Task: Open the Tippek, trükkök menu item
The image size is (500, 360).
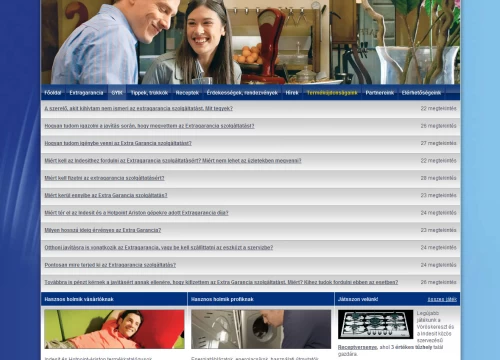Action: click(149, 93)
